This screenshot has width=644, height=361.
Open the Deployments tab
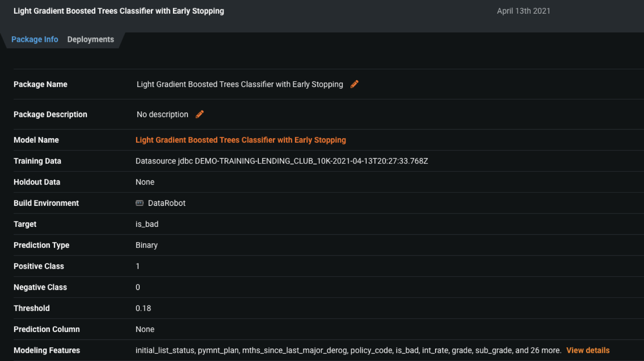(91, 39)
